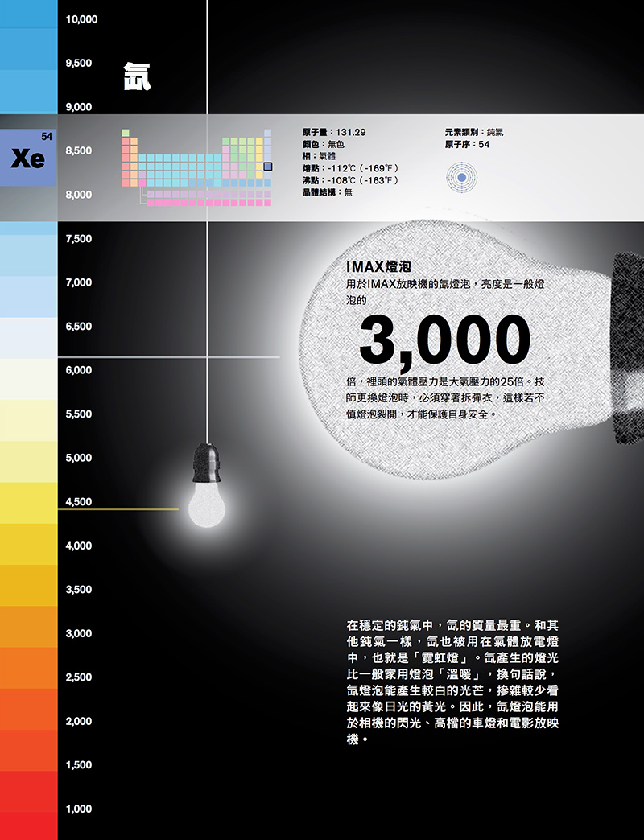The height and width of the screenshot is (840, 644).
Task: Click the atom electron shell diagram
Action: click(x=461, y=176)
